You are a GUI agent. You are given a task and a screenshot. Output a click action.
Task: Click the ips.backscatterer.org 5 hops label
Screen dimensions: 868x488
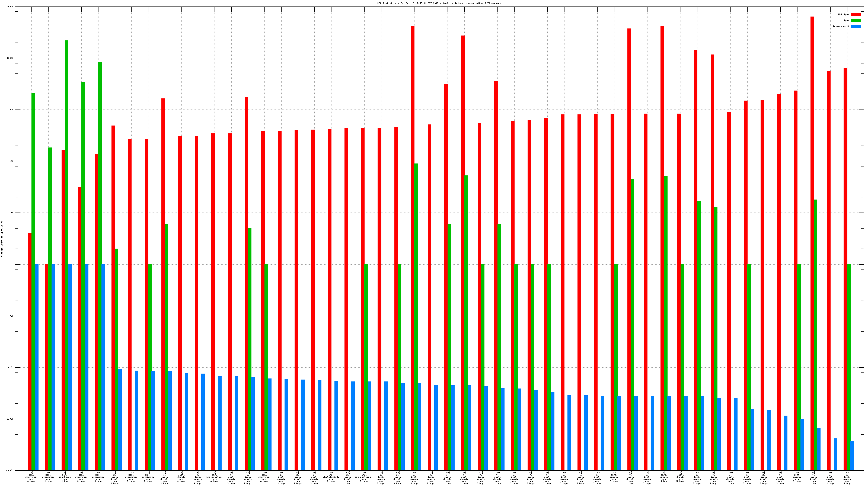coord(364,477)
